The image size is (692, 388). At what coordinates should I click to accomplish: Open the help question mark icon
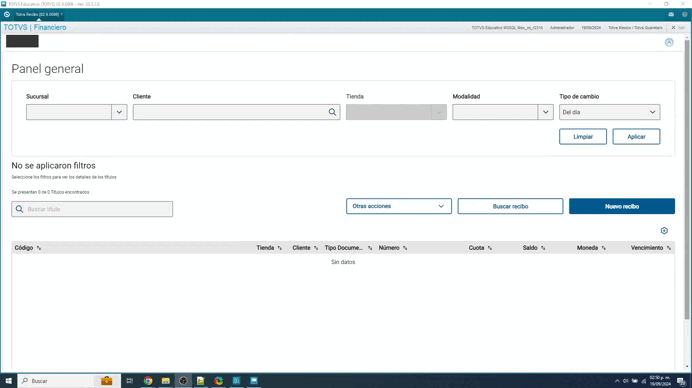coord(684,15)
